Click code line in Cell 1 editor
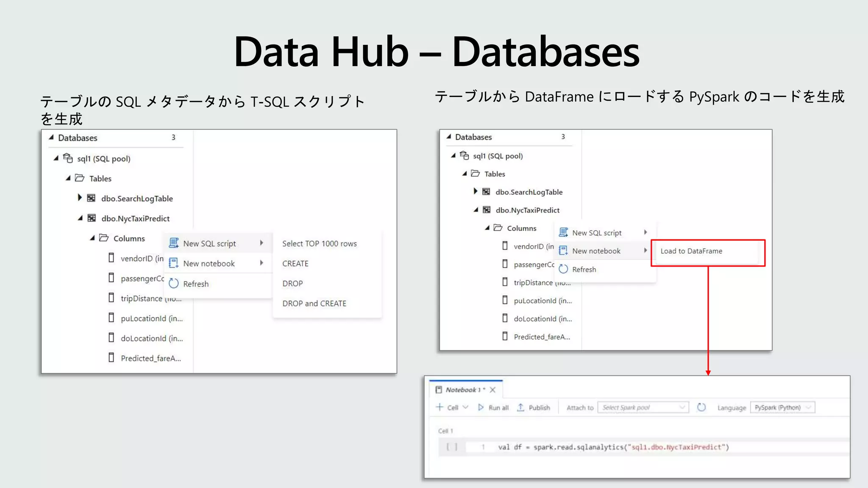Screen dimensions: 868x488 click(613, 447)
